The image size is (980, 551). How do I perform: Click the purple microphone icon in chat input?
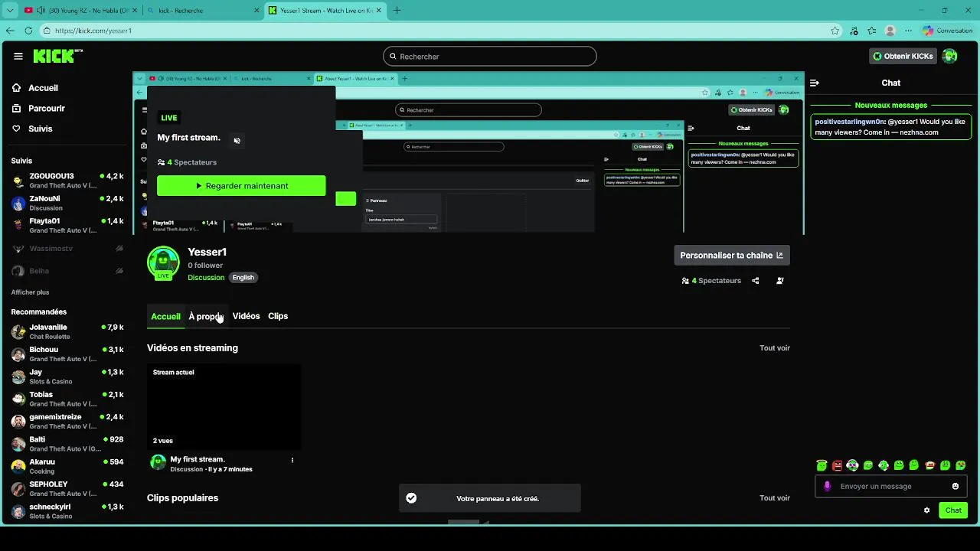coord(827,486)
